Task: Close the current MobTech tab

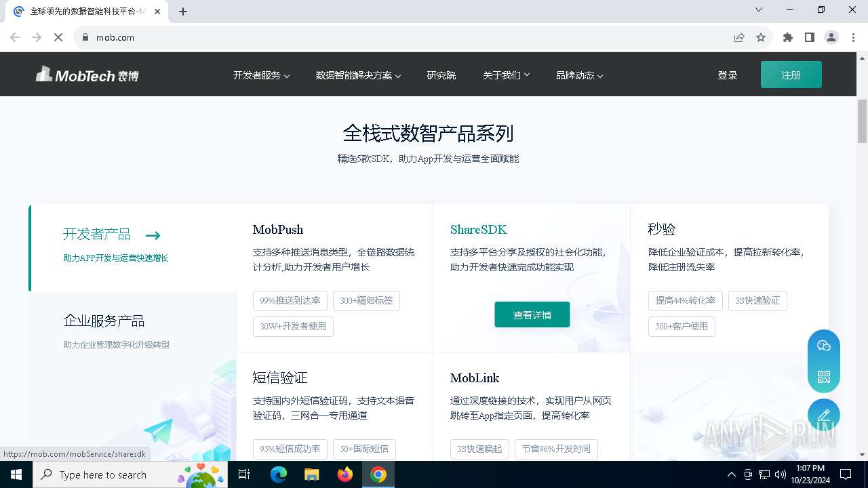Action: click(157, 12)
